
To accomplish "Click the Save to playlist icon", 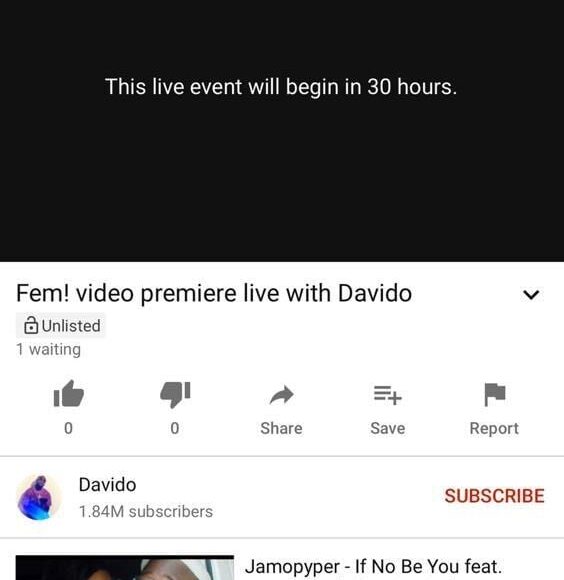I will (x=388, y=395).
